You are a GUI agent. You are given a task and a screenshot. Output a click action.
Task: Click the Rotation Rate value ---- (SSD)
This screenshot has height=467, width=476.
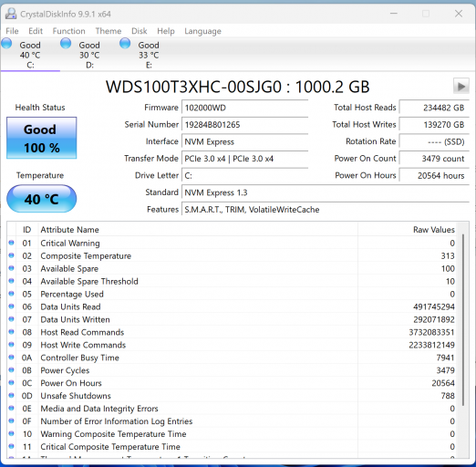pyautogui.click(x=434, y=141)
